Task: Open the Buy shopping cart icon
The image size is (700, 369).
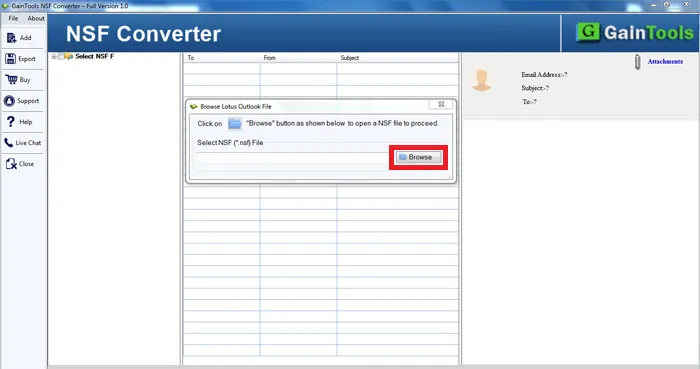Action: (11, 79)
